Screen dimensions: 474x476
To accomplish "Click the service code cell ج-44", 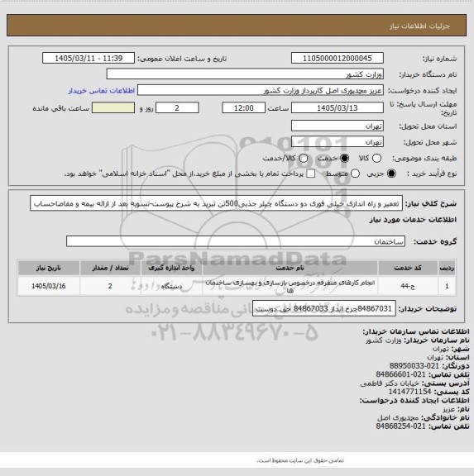I will (408, 286).
